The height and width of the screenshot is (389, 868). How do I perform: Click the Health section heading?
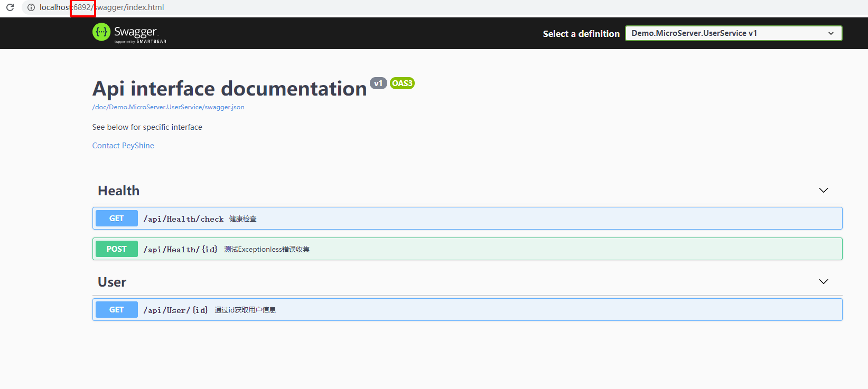pos(119,191)
